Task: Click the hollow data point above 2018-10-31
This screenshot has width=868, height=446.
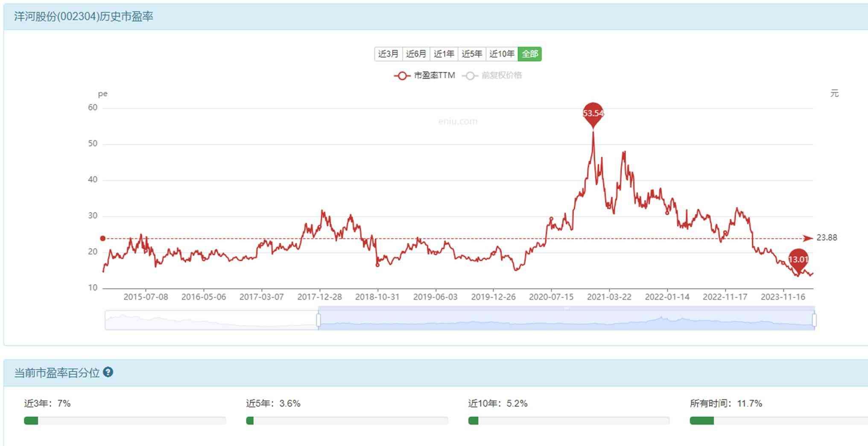Action: tap(377, 265)
